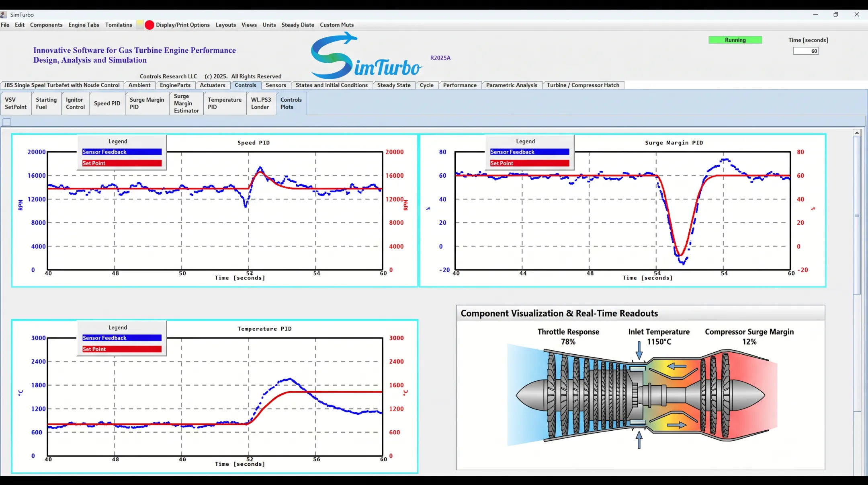Image resolution: width=868 pixels, height=485 pixels.
Task: Switch to the Steady State tab
Action: click(x=394, y=85)
